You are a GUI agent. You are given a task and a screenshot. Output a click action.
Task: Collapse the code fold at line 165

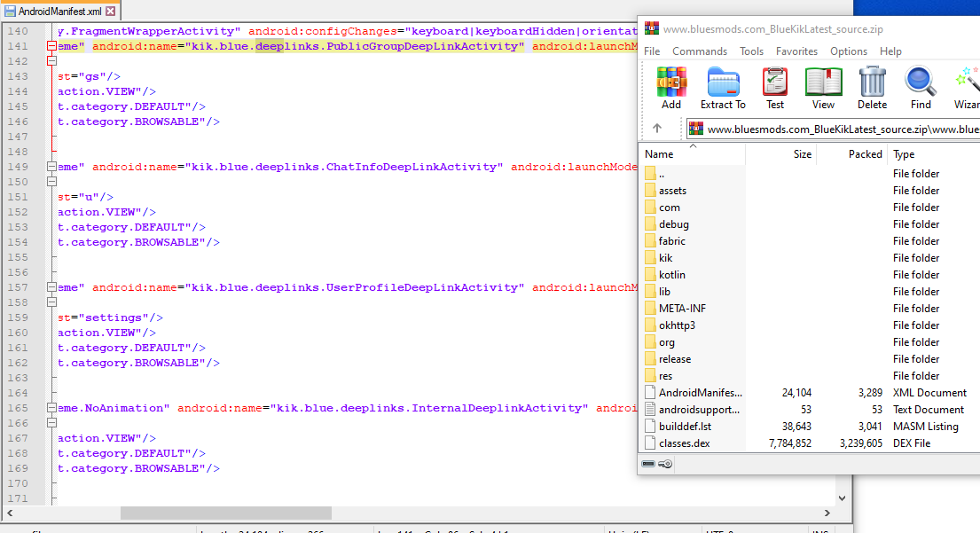point(51,408)
